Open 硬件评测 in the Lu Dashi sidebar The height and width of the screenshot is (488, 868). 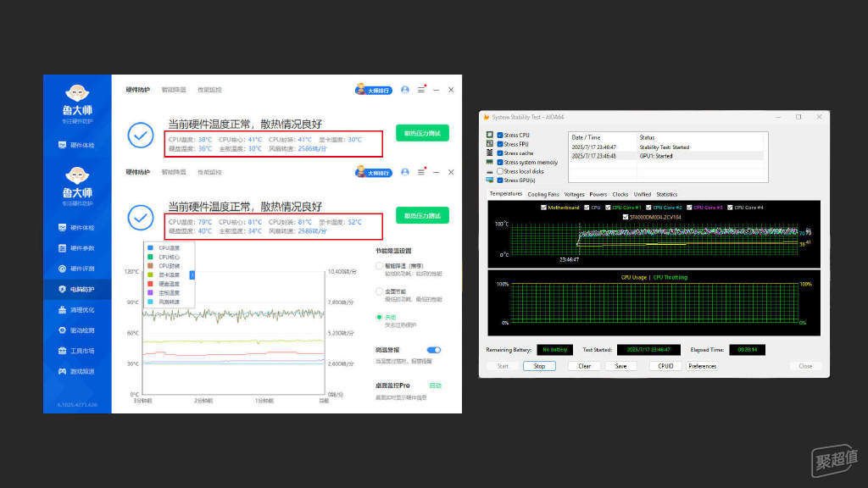77,269
